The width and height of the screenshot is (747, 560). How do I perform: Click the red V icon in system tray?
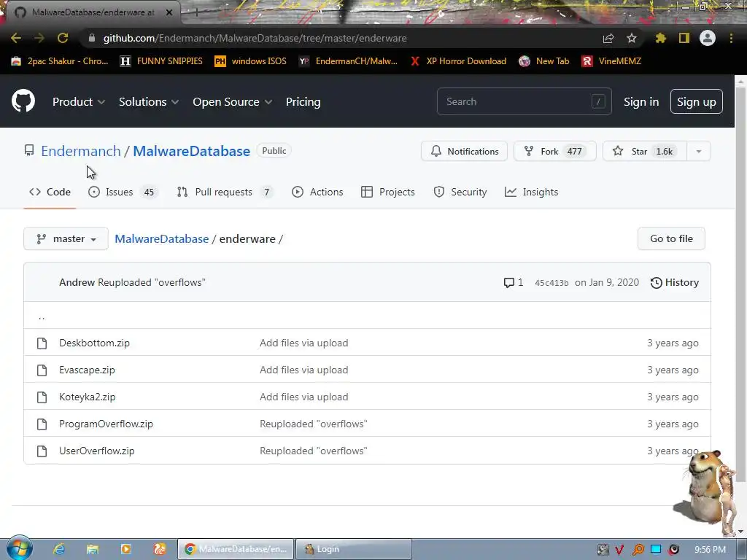[619, 550]
